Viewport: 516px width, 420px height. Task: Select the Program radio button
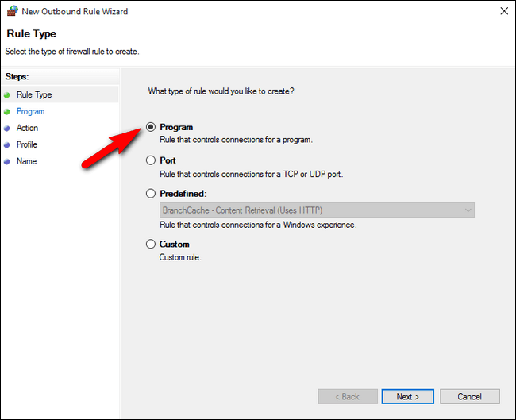[x=151, y=127]
